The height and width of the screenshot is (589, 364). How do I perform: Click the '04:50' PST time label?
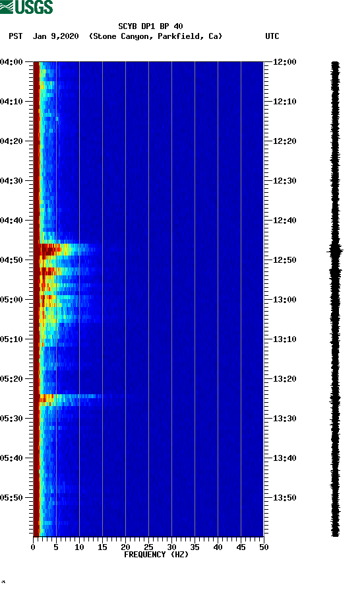(x=12, y=260)
